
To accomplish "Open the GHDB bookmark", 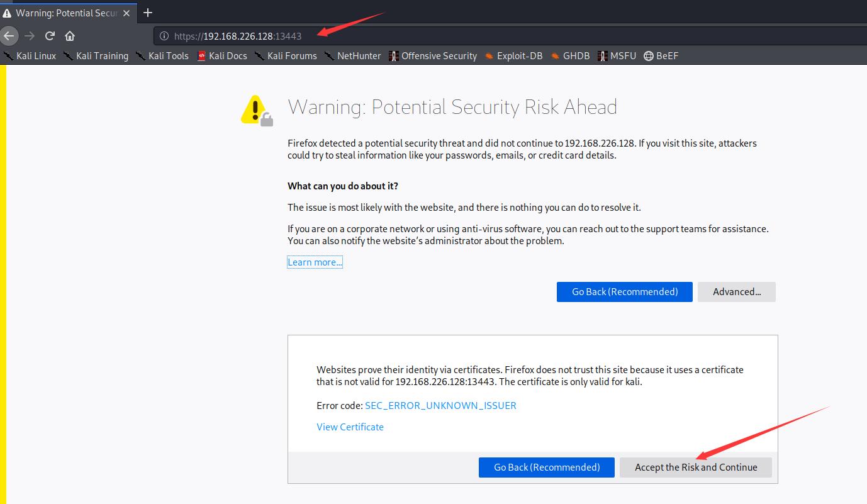I will pyautogui.click(x=570, y=56).
